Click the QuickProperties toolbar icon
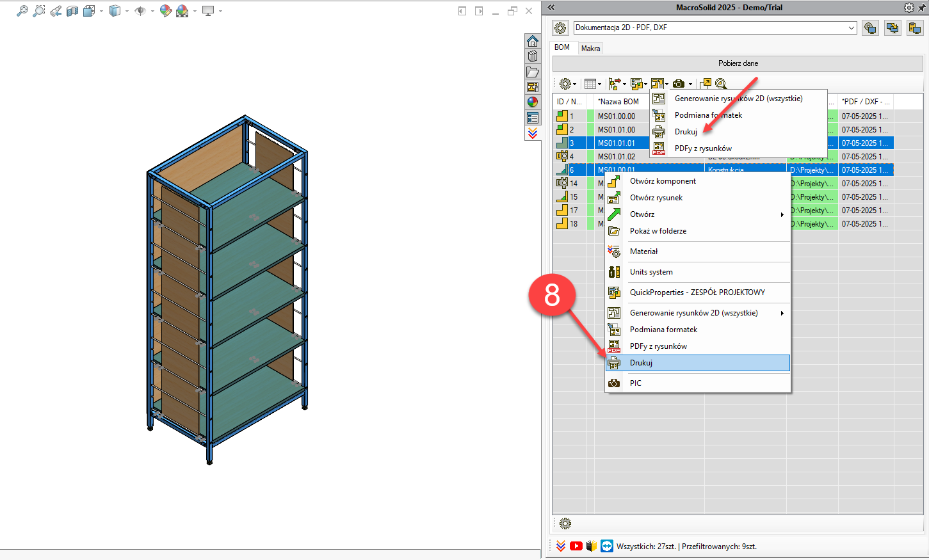This screenshot has width=929, height=560. coord(638,84)
